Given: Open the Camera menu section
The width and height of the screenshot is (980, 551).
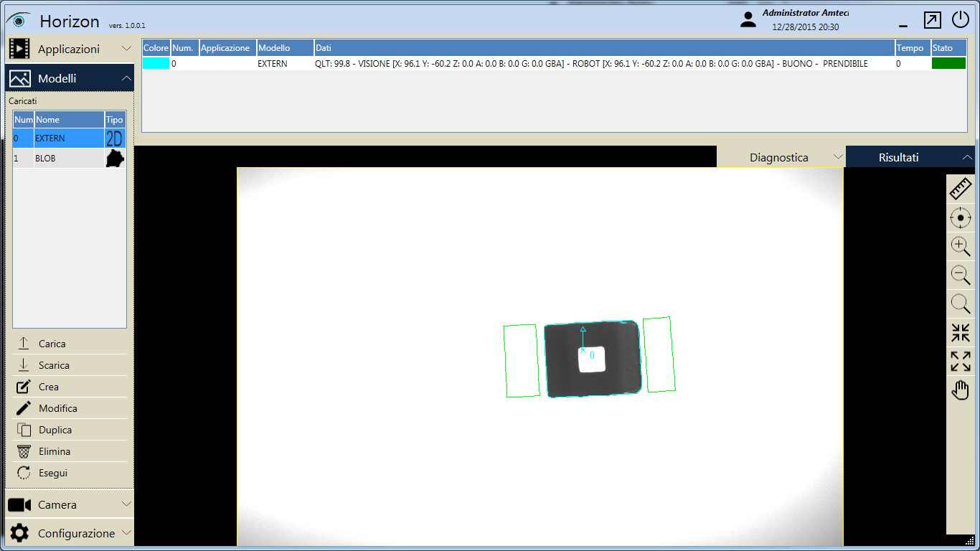Looking at the screenshot, I should coord(69,504).
